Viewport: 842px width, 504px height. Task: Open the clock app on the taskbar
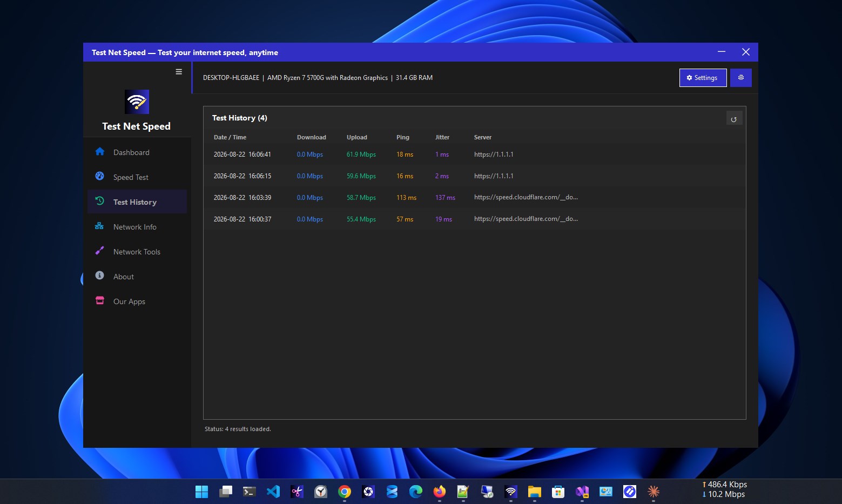tap(321, 492)
